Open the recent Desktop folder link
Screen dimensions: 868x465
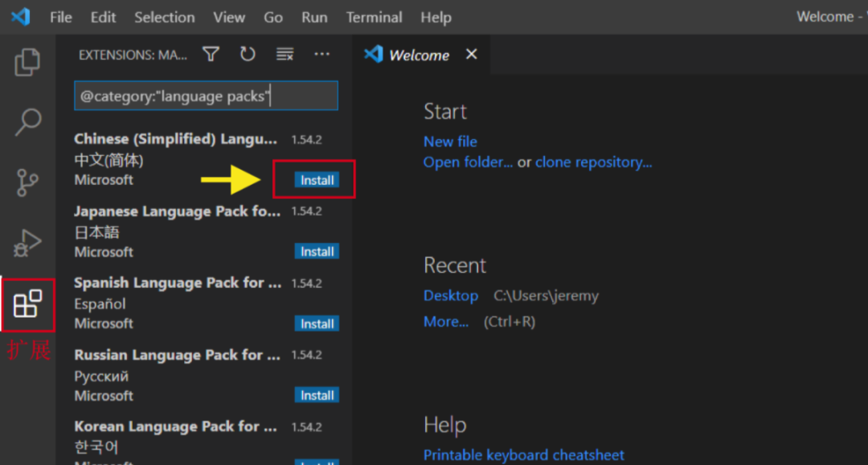[x=451, y=295]
